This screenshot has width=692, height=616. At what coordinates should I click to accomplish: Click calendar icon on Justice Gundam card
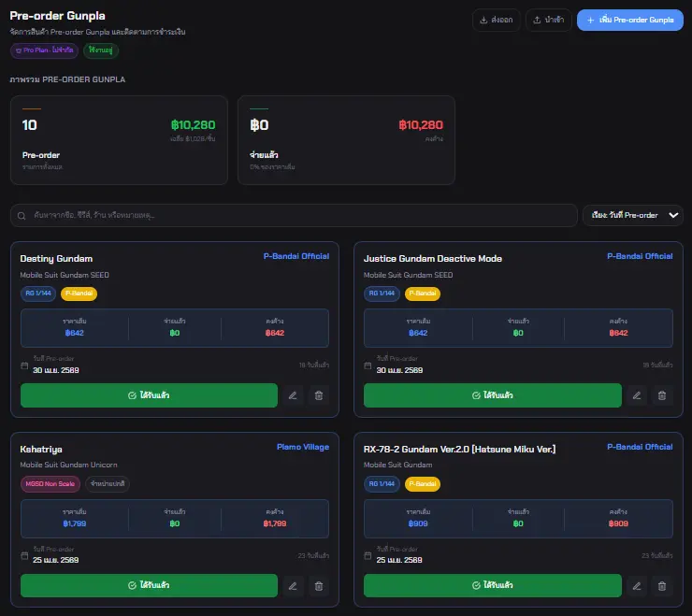368,365
